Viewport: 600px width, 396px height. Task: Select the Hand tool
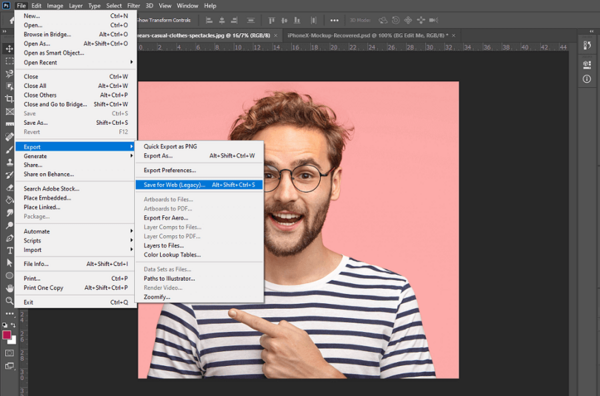[9, 288]
